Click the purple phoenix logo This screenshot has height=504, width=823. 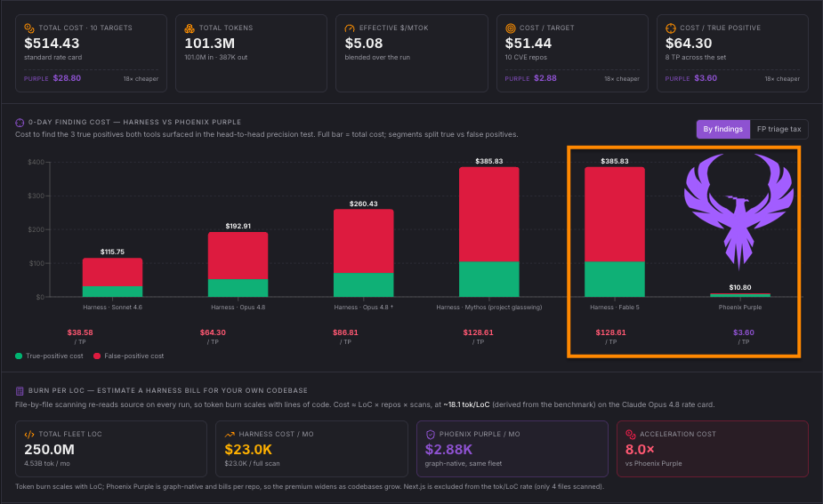pos(739,212)
